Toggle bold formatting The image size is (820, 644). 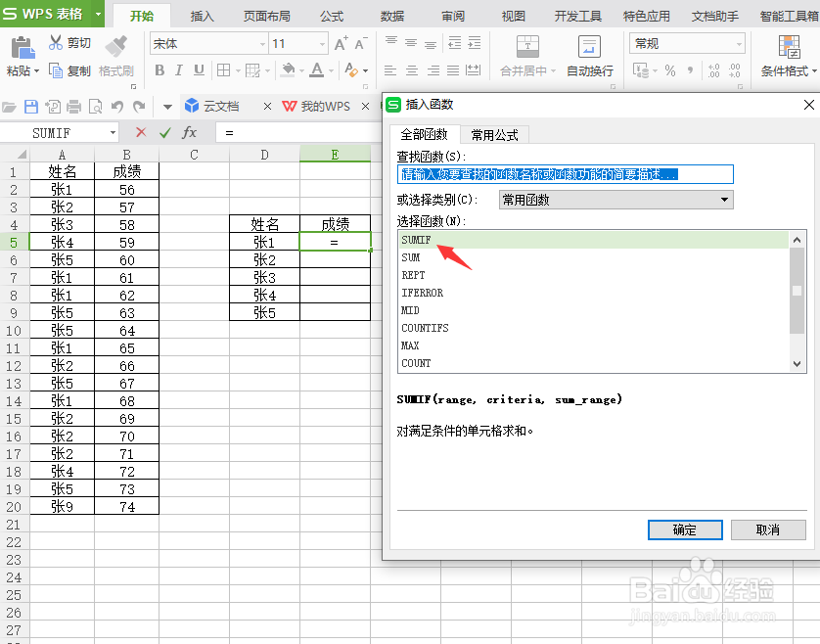click(159, 70)
